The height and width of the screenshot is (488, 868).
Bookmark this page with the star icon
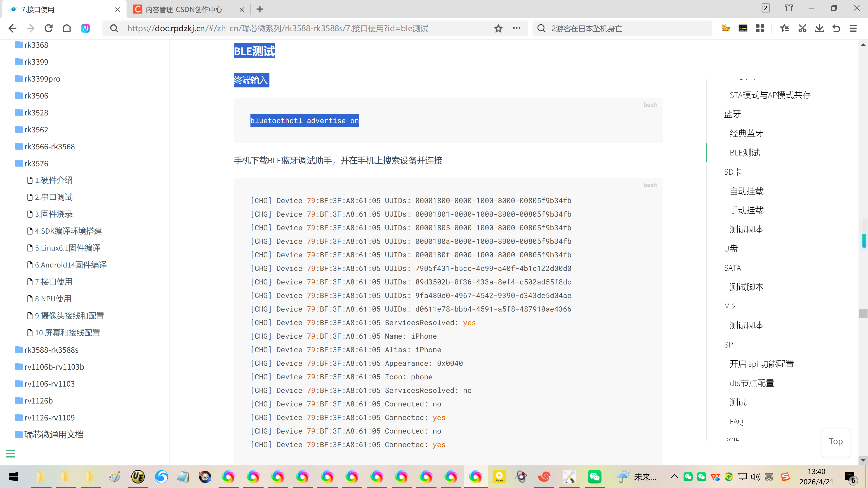click(x=498, y=28)
